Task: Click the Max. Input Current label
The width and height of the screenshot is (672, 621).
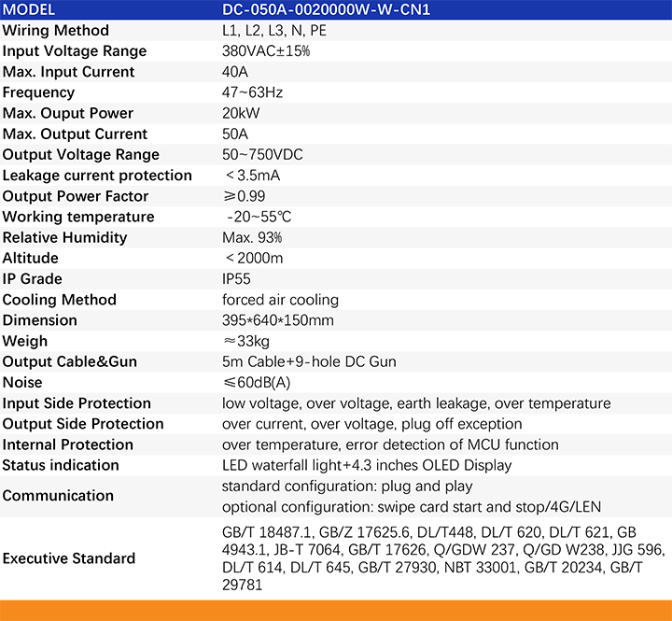Action: tap(68, 72)
